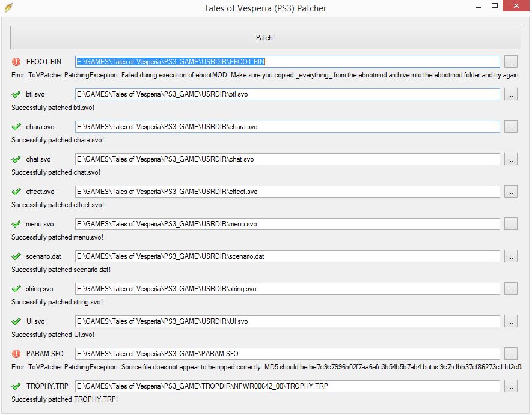This screenshot has height=415, width=532.
Task: Browse for EBOOT.BIN using the ellipsis button
Action: [x=510, y=62]
